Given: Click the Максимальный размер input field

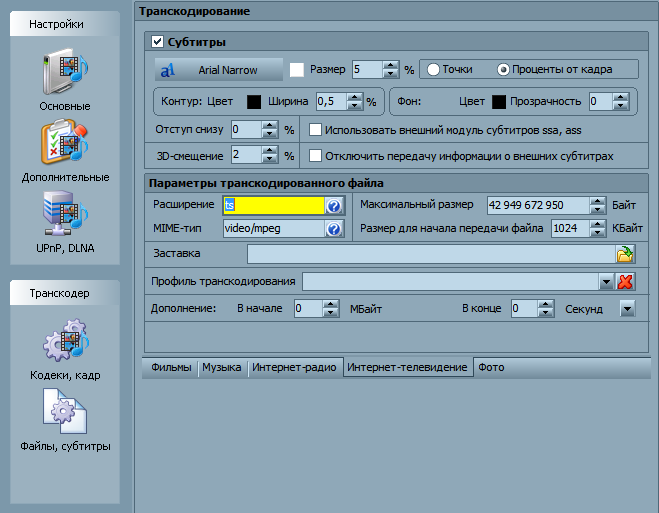Looking at the screenshot, I should coord(536,205).
